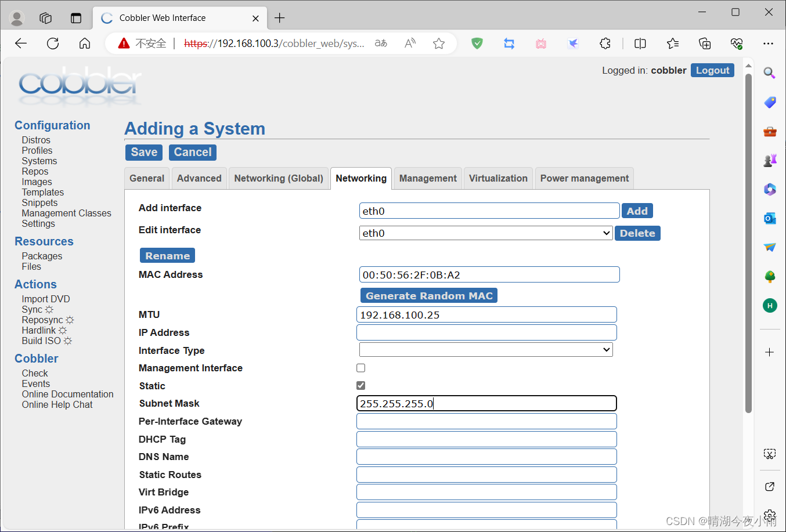Screen dimensions: 786x532
Task: Toggle the Management Interface checkbox
Action: coord(360,368)
